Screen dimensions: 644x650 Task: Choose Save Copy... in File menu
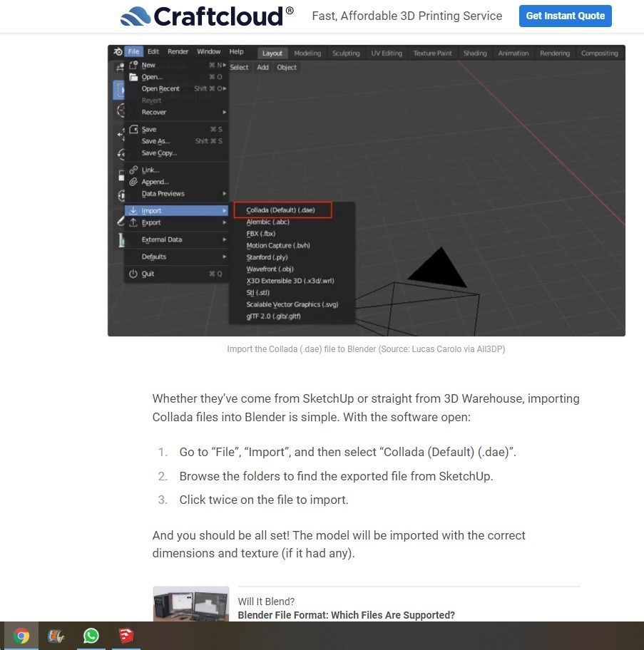click(177, 153)
